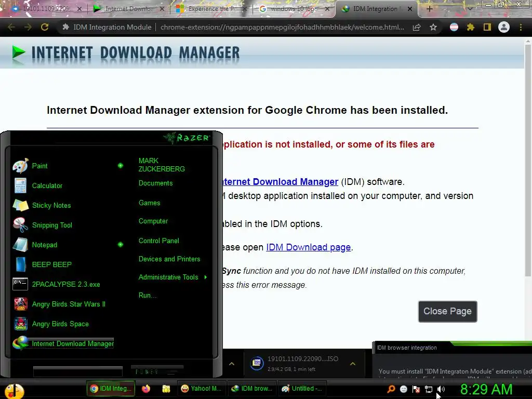The height and width of the screenshot is (399, 532).
Task: Click the start menu search box
Action: pyautogui.click(x=78, y=371)
